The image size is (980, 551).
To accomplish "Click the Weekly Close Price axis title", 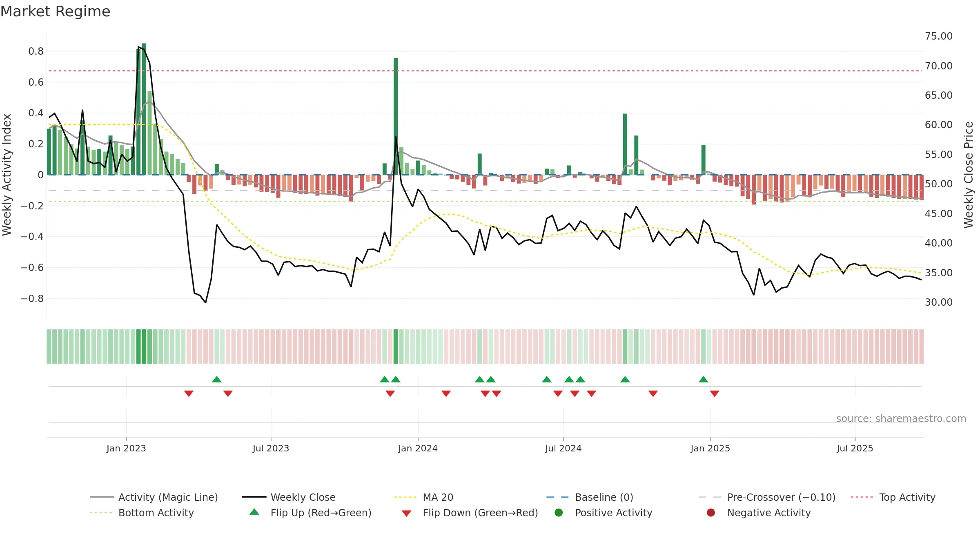I will (x=969, y=175).
